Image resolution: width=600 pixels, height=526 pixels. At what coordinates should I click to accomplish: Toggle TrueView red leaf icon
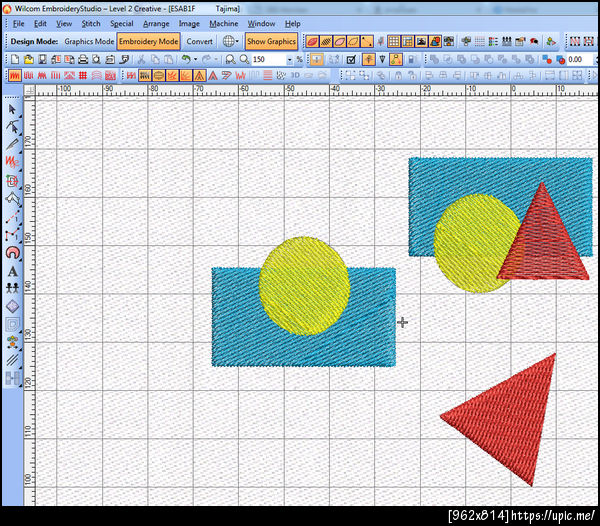312,41
